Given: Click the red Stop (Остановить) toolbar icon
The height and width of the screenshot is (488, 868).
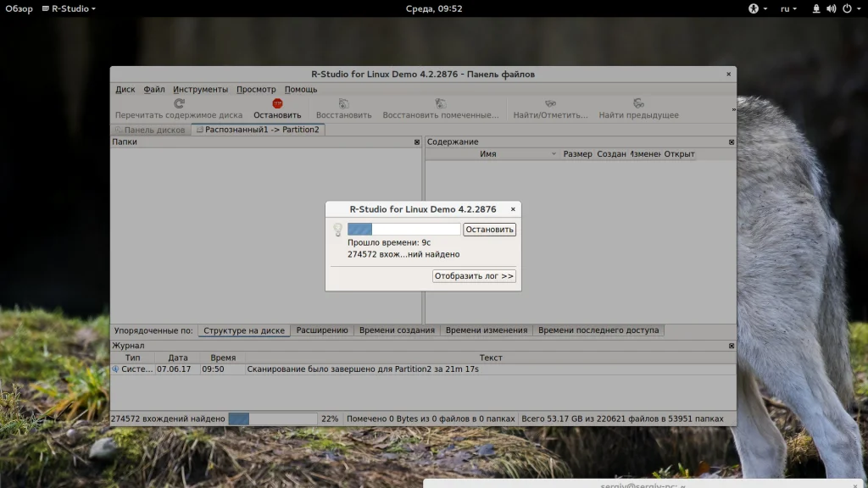Looking at the screenshot, I should click(x=277, y=103).
